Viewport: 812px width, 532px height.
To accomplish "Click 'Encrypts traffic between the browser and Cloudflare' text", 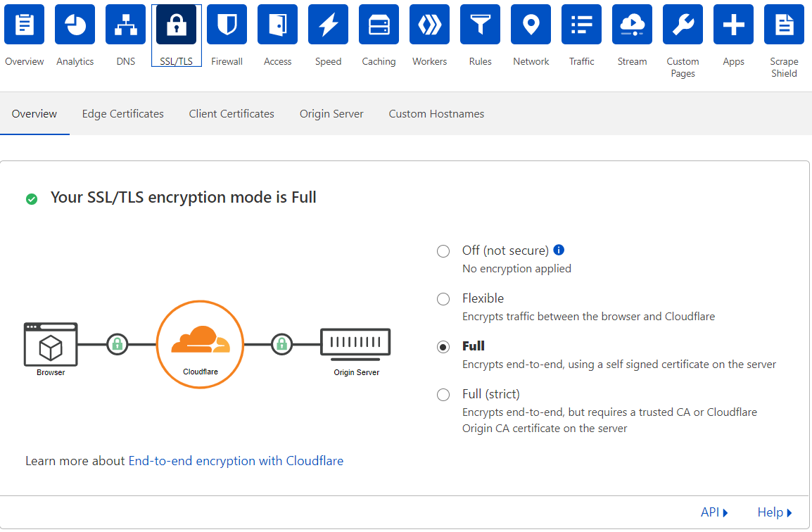I will [x=588, y=317].
